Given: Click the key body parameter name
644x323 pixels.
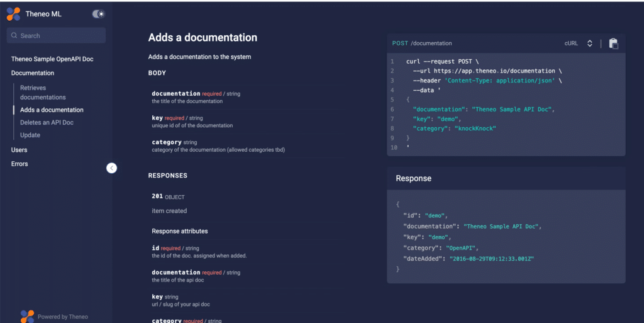Looking at the screenshot, I should pyautogui.click(x=157, y=118).
